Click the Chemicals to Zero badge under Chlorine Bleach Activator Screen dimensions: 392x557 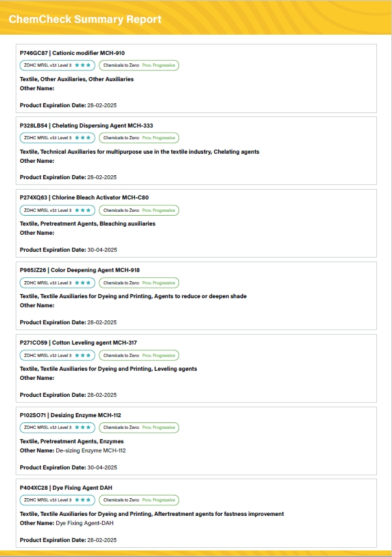tap(139, 211)
